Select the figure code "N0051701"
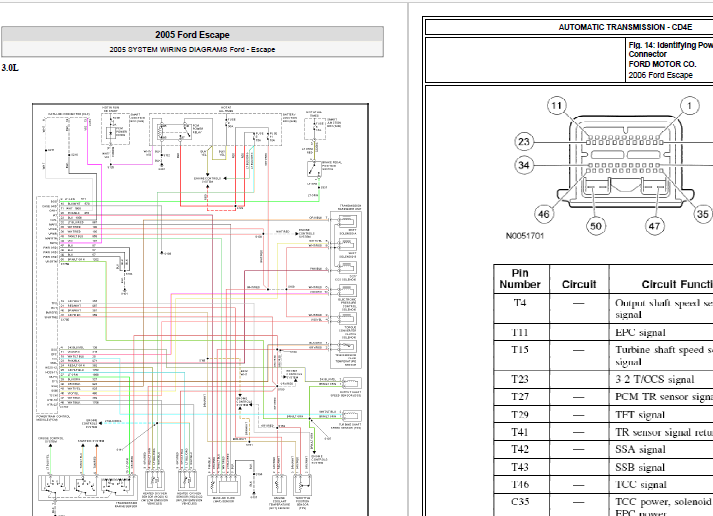 click(524, 236)
